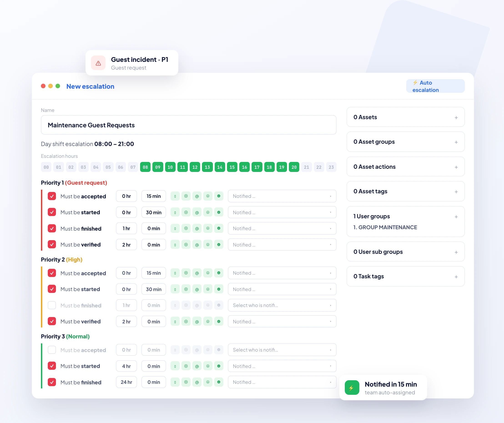This screenshot has width=504, height=423.
Task: Expand the User sub groups panel
Action: coord(405,252)
